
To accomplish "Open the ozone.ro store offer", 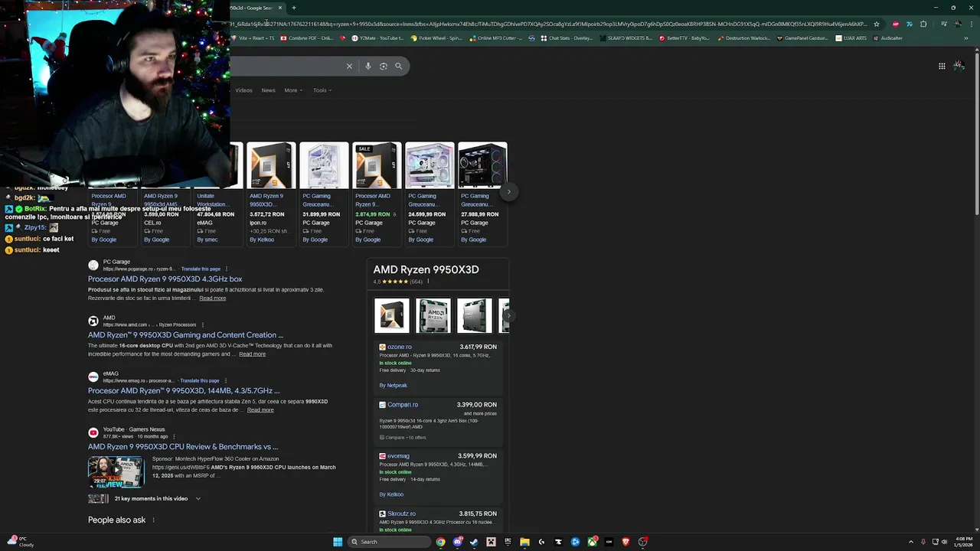I will click(x=438, y=366).
